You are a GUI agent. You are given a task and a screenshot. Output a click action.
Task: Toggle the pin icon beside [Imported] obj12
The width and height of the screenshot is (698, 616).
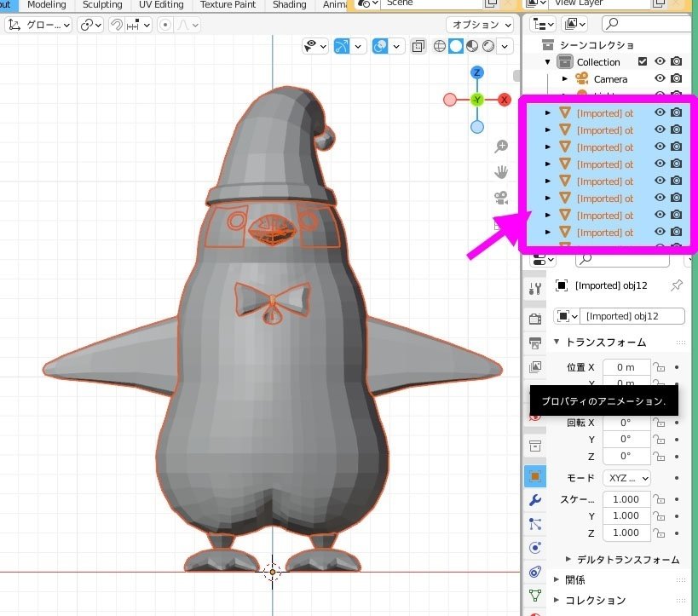pos(677,285)
